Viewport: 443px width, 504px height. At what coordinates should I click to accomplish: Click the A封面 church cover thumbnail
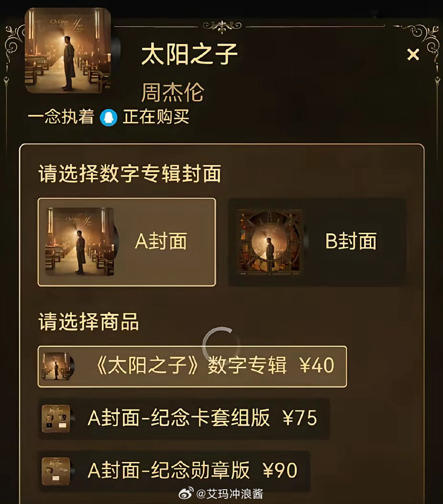[79, 241]
